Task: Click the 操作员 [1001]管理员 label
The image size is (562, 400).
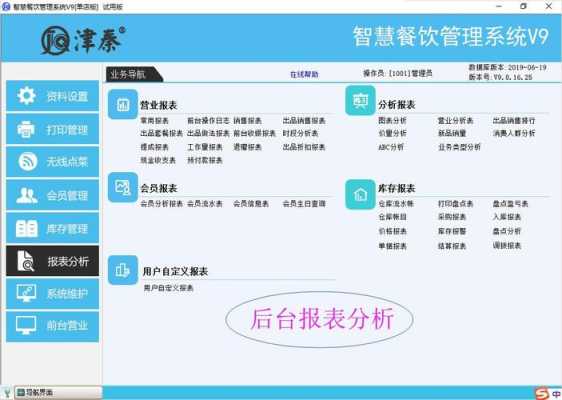Action: tap(397, 73)
